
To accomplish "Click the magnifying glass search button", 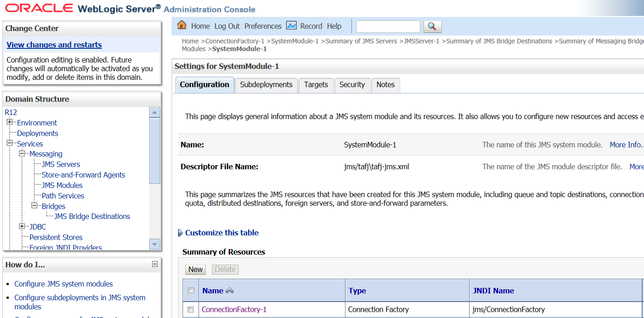I will pyautogui.click(x=432, y=26).
